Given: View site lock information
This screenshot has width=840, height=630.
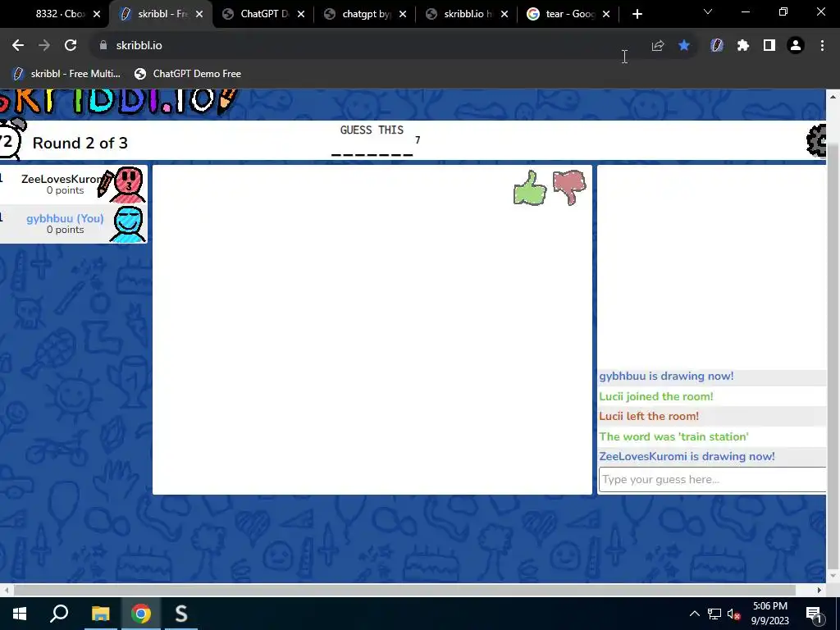Looking at the screenshot, I should point(103,46).
